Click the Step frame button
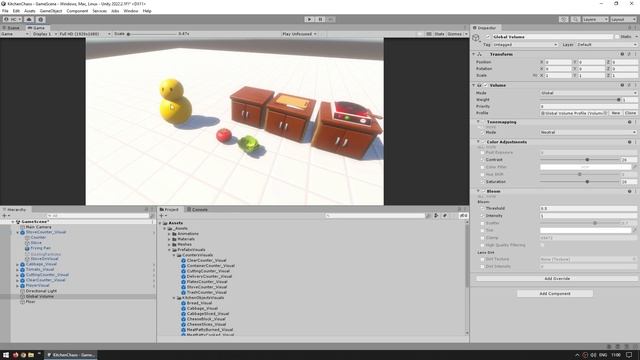The height and width of the screenshot is (360, 640). click(331, 19)
